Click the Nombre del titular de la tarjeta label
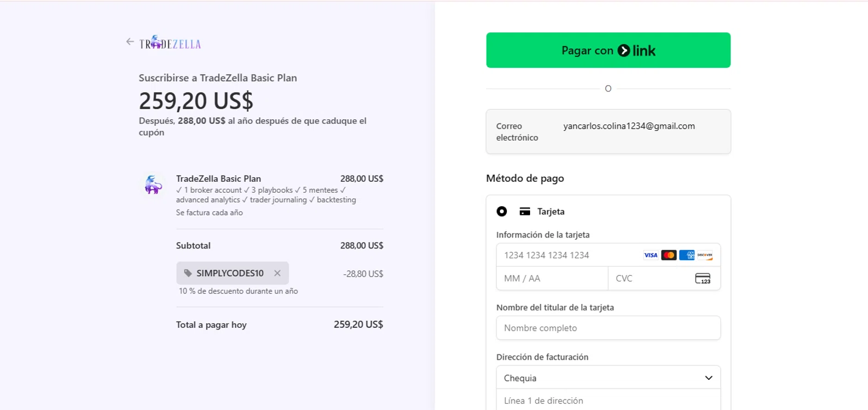Image resolution: width=868 pixels, height=410 pixels. 555,307
